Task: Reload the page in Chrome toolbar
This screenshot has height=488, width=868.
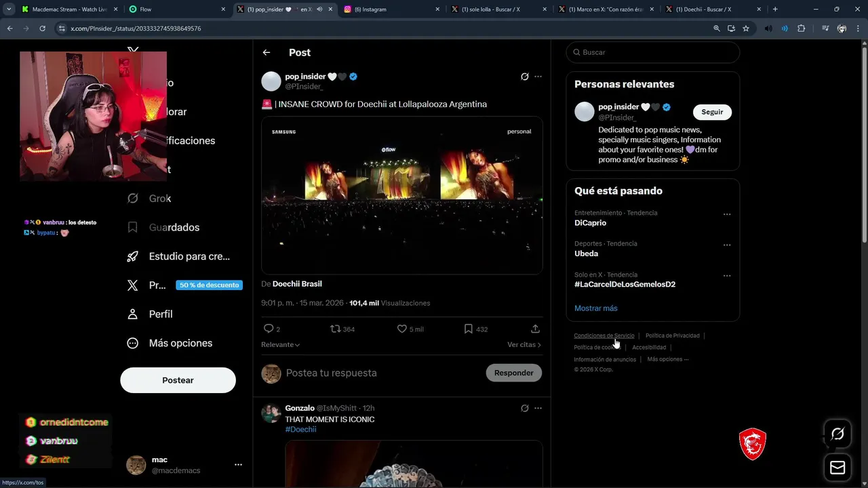Action: coord(42,28)
